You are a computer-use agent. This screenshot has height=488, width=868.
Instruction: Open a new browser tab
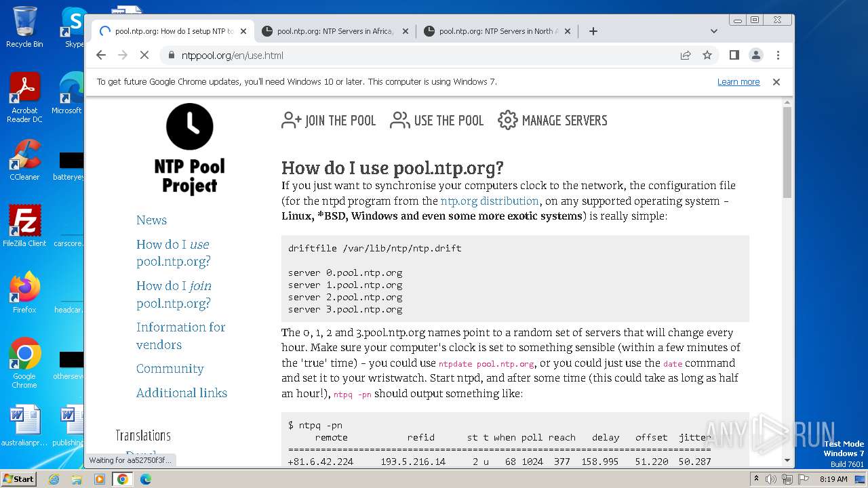pos(593,31)
